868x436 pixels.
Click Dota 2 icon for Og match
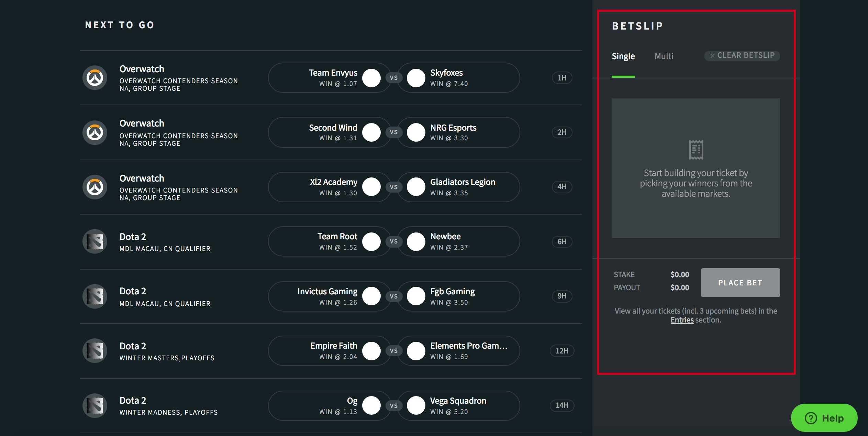95,405
